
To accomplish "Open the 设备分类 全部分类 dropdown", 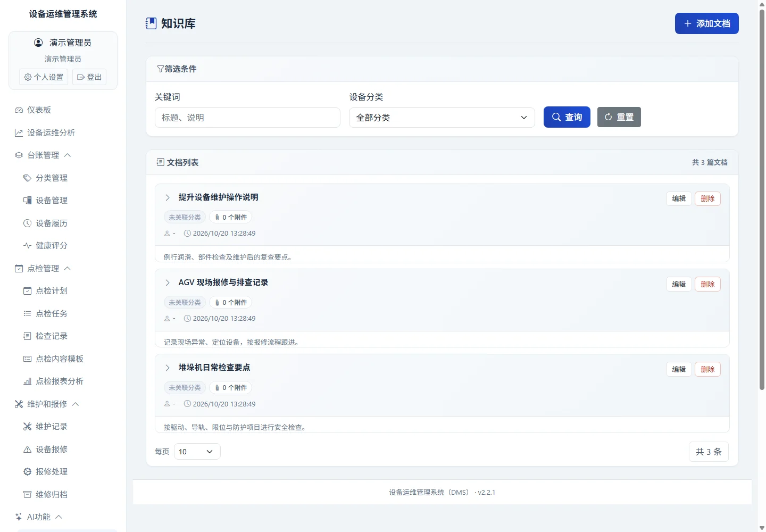I will (x=442, y=118).
